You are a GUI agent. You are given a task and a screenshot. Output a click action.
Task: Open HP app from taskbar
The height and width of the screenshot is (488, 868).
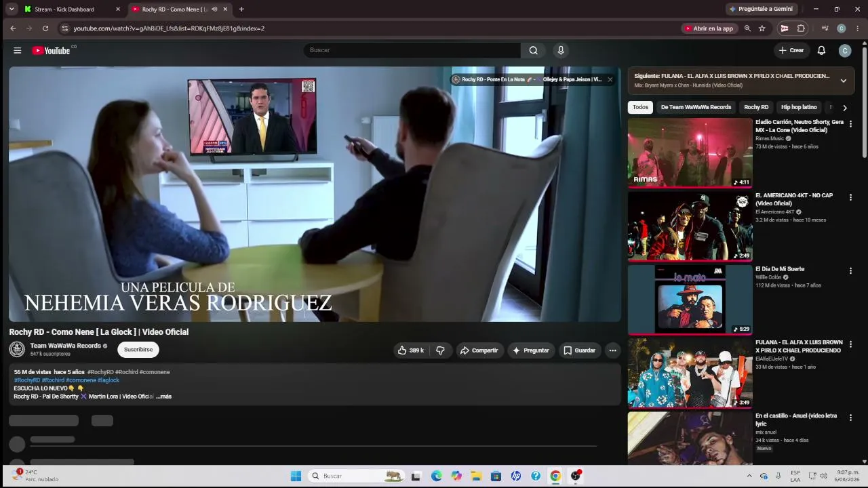pyautogui.click(x=516, y=476)
